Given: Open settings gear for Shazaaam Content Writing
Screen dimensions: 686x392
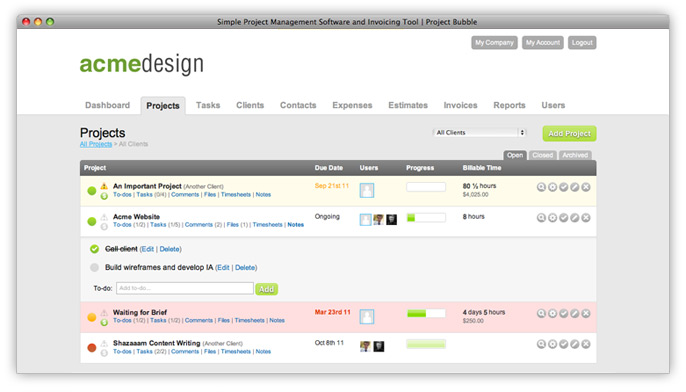Looking at the screenshot, I should (x=553, y=344).
